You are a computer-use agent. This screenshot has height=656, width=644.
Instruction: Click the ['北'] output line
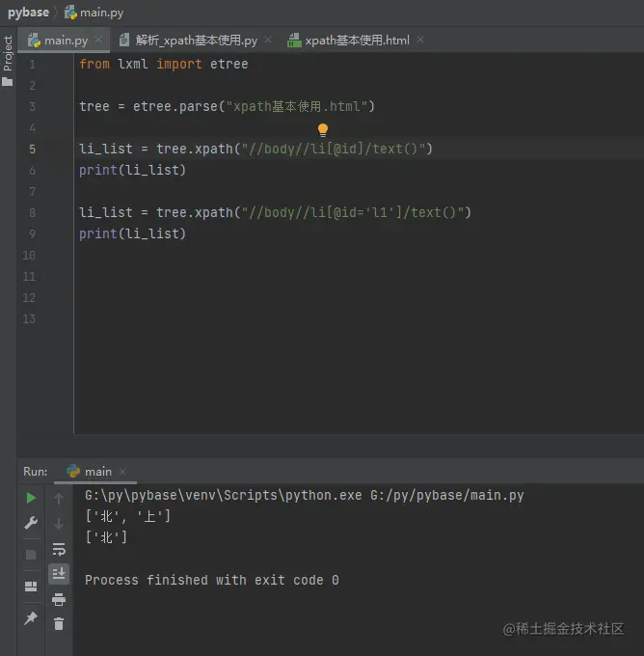106,536
